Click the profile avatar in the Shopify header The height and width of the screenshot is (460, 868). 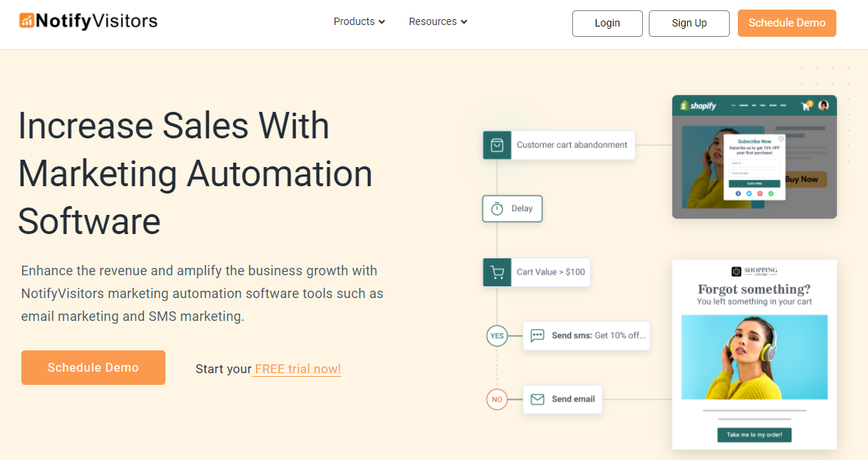point(823,106)
